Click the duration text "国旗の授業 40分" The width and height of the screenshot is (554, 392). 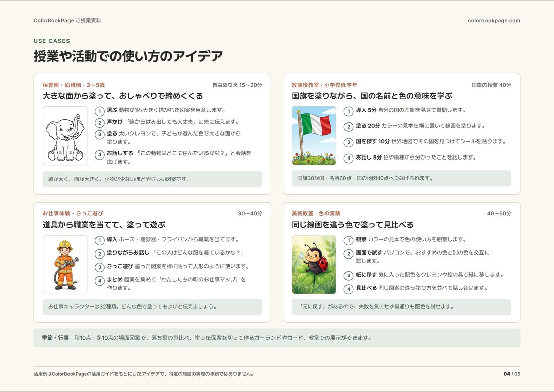[x=492, y=85]
